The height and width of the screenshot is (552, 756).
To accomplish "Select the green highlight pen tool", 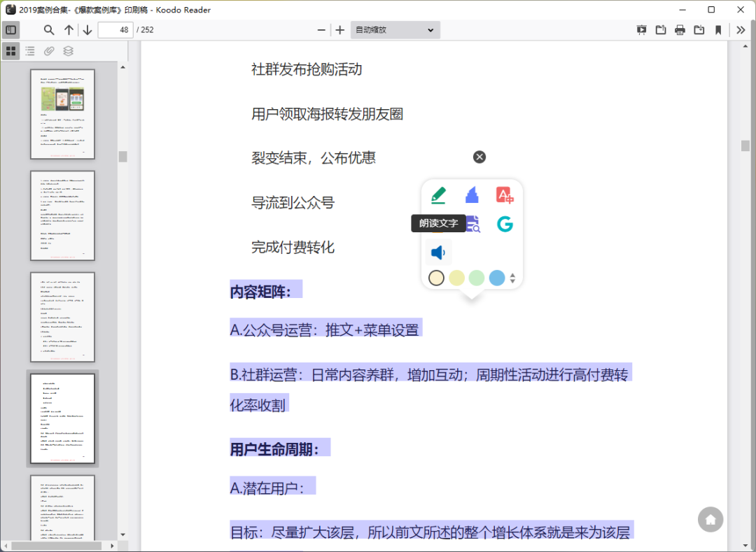I will pyautogui.click(x=437, y=194).
